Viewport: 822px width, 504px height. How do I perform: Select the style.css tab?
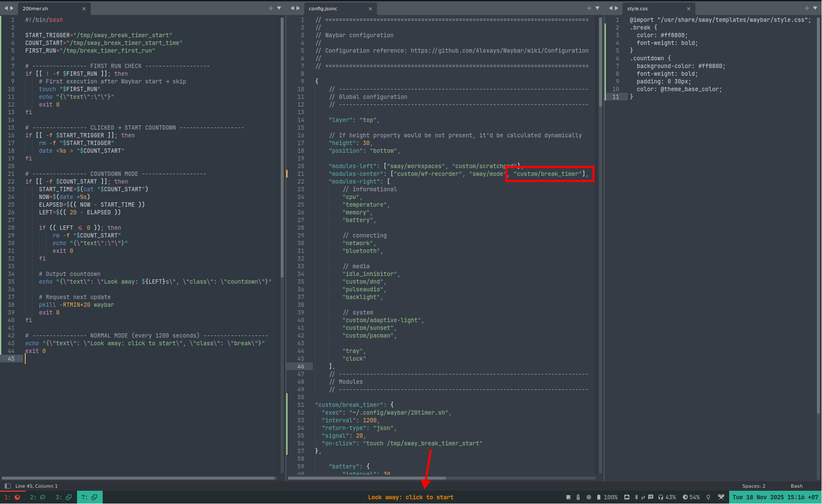637,9
